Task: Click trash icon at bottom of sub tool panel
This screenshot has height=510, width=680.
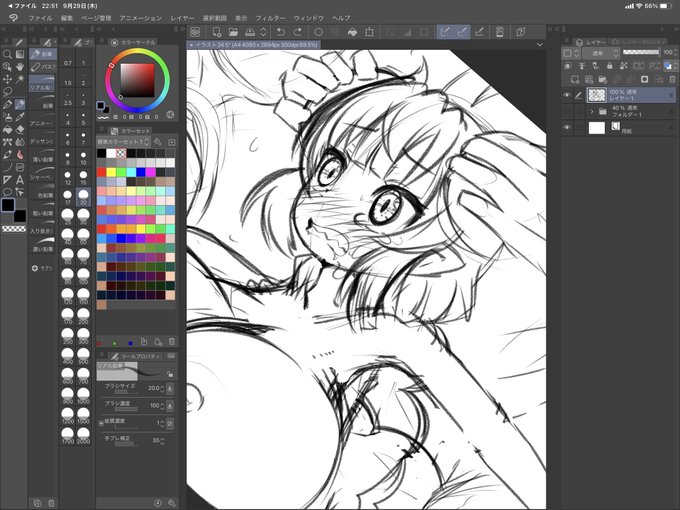Action: click(x=51, y=503)
